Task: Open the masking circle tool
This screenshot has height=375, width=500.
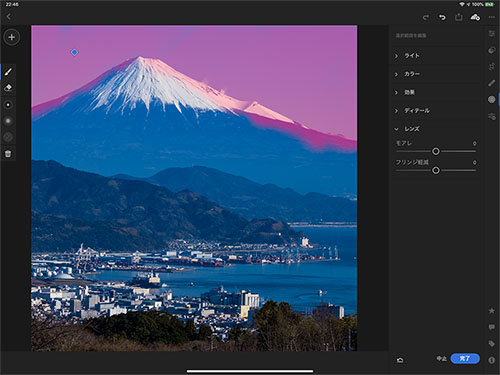Action: (492, 99)
